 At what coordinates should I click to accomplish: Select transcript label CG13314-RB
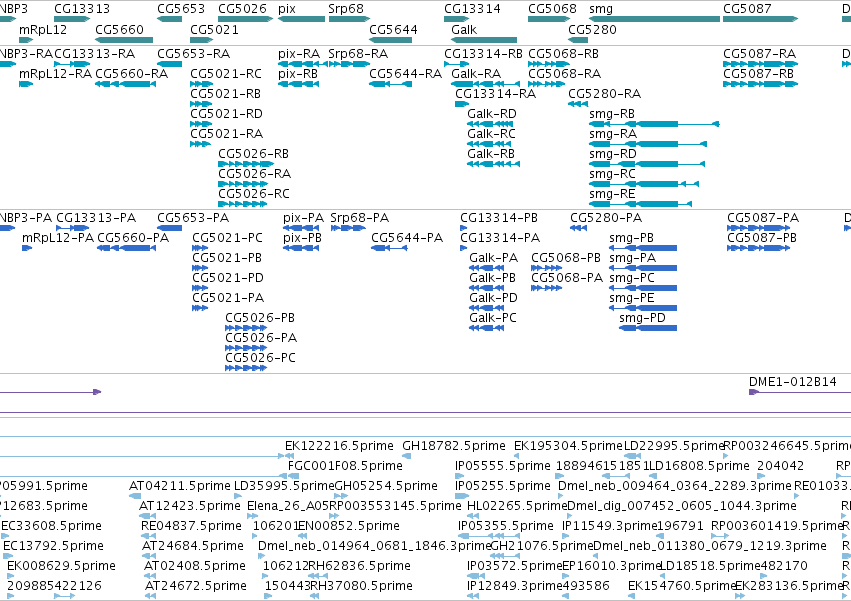point(483,54)
